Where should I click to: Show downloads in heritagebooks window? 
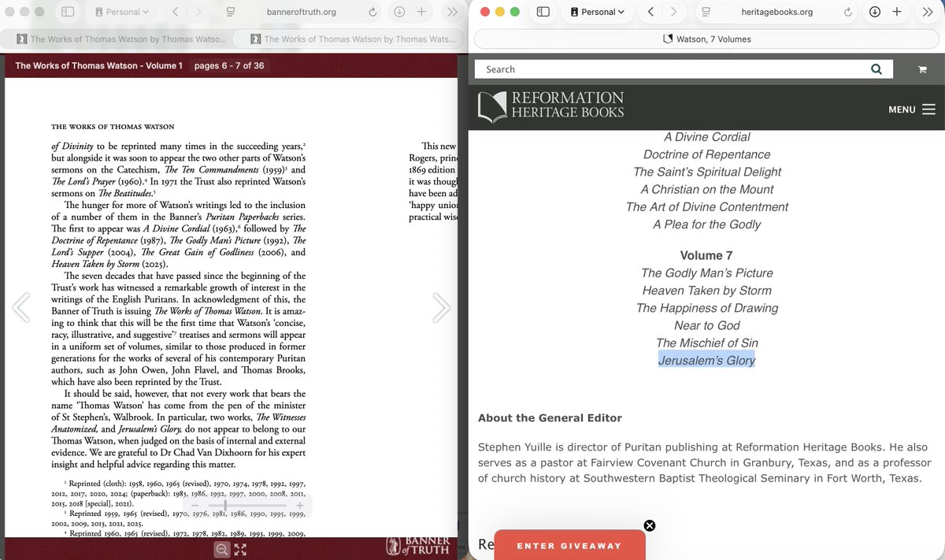pyautogui.click(x=875, y=12)
